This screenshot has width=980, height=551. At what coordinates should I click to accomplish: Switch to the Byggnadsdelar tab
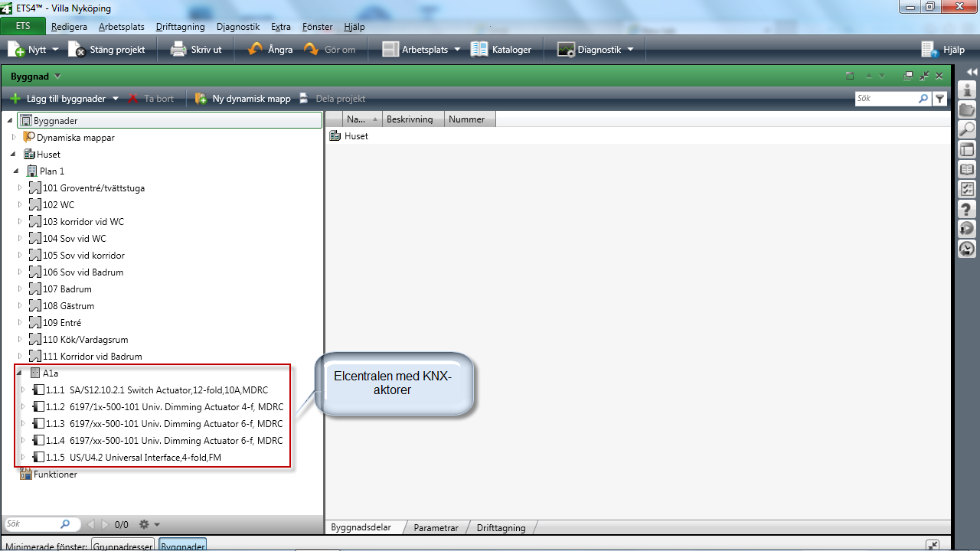click(x=361, y=527)
